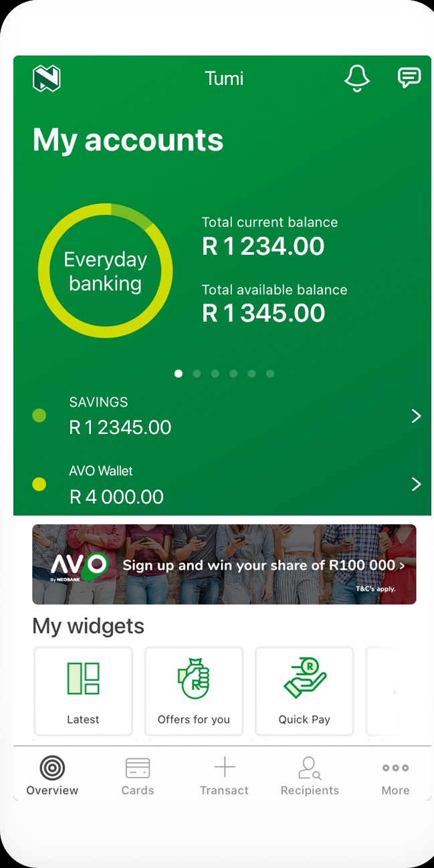Expand the SAVINGS account details chevron
Image resolution: width=434 pixels, height=868 pixels.
point(417,415)
